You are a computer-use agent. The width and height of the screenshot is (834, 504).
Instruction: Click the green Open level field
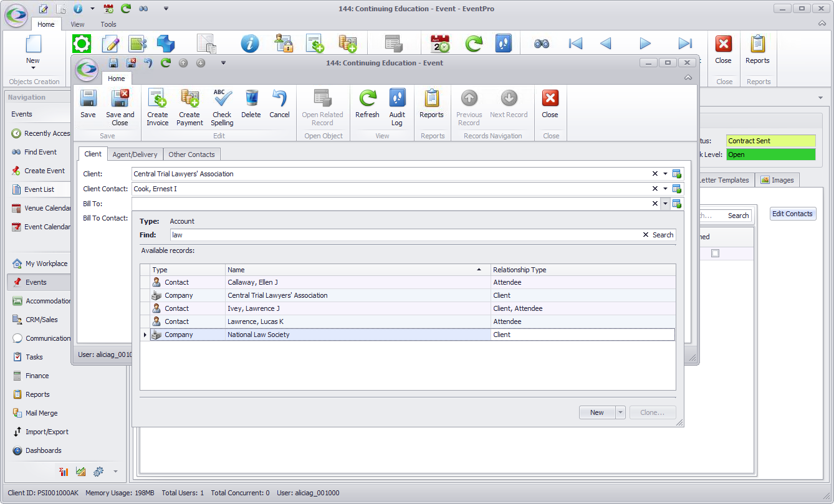tap(770, 155)
